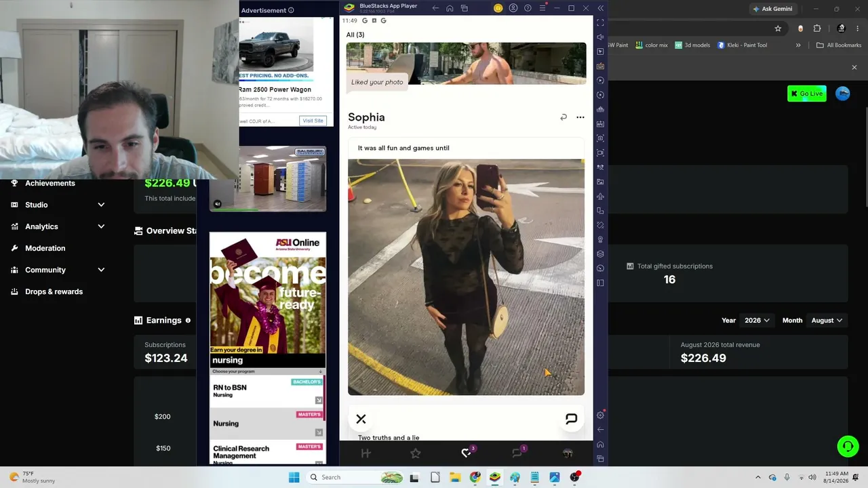Click the Go Live button
This screenshot has width=868, height=488.
point(806,94)
